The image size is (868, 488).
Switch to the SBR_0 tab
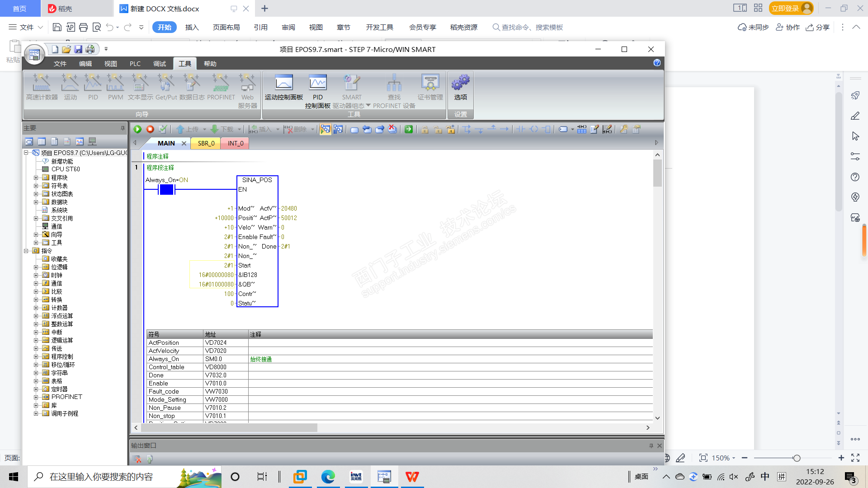click(206, 143)
